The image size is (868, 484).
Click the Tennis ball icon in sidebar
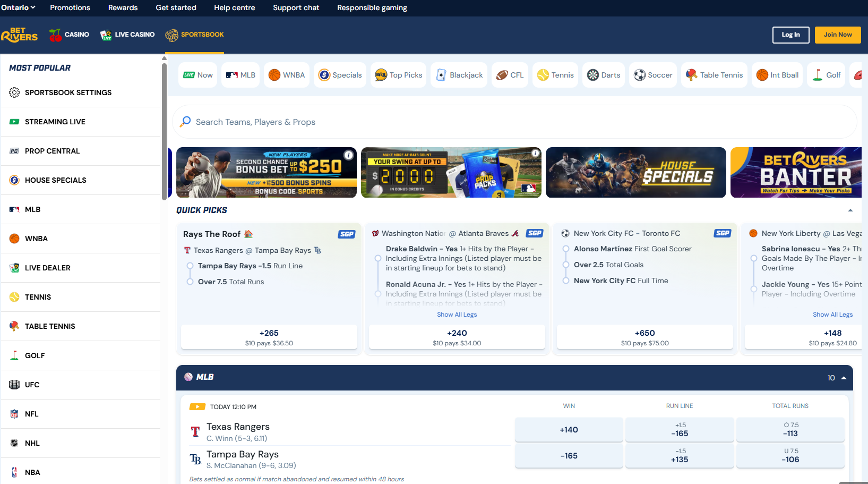coord(14,297)
